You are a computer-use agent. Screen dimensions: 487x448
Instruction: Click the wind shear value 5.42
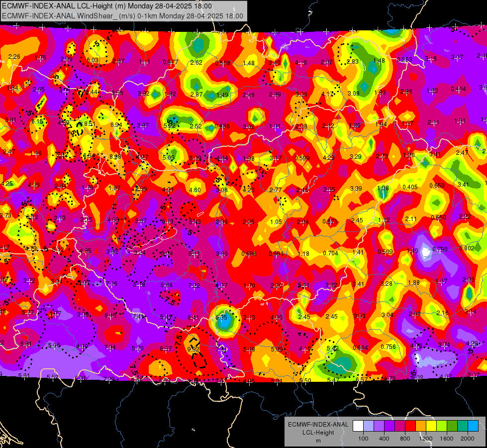click(332, 348)
